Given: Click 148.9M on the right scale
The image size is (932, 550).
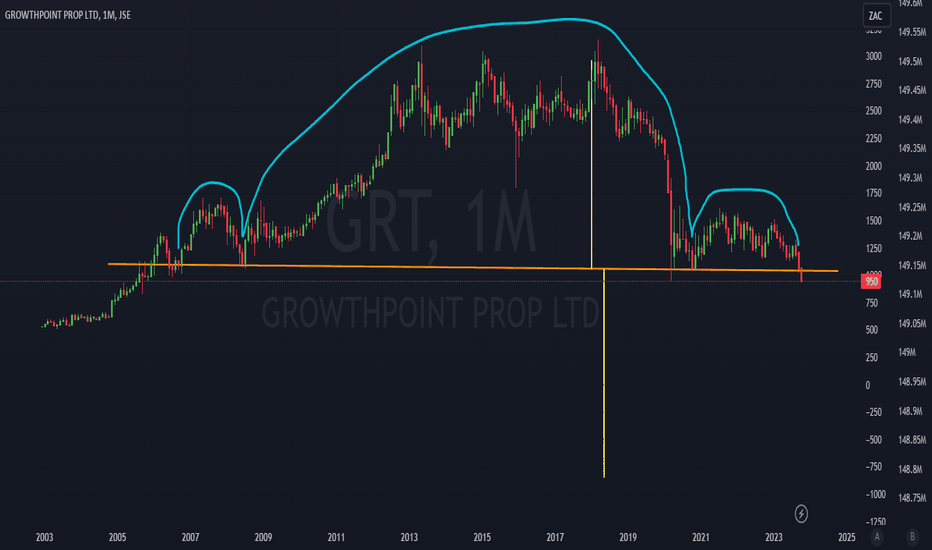Looking at the screenshot, I should pyautogui.click(x=910, y=411).
